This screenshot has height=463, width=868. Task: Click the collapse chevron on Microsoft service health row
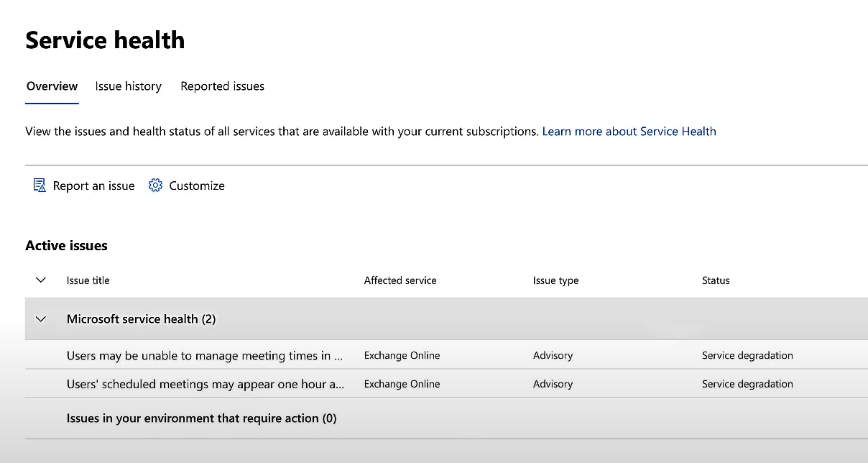tap(40, 318)
